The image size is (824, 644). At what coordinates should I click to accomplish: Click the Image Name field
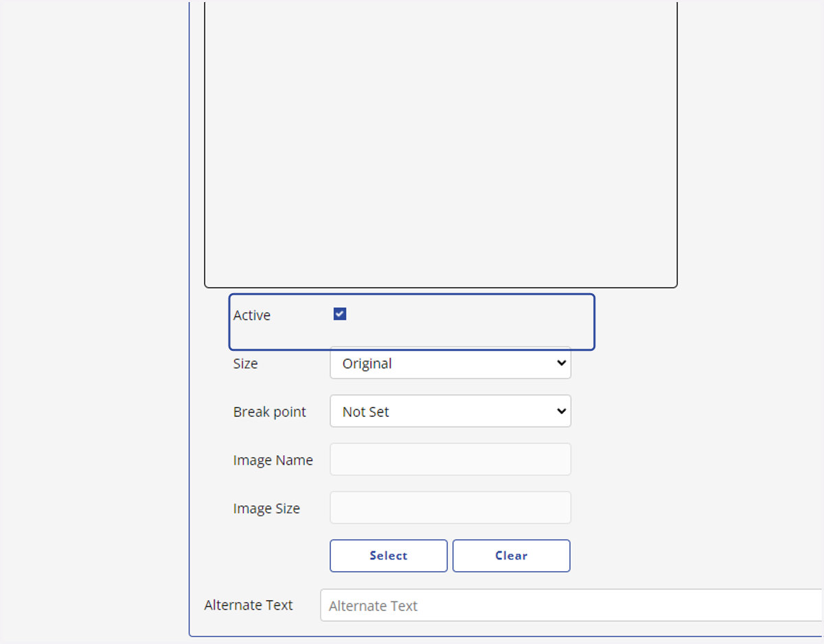click(x=450, y=459)
